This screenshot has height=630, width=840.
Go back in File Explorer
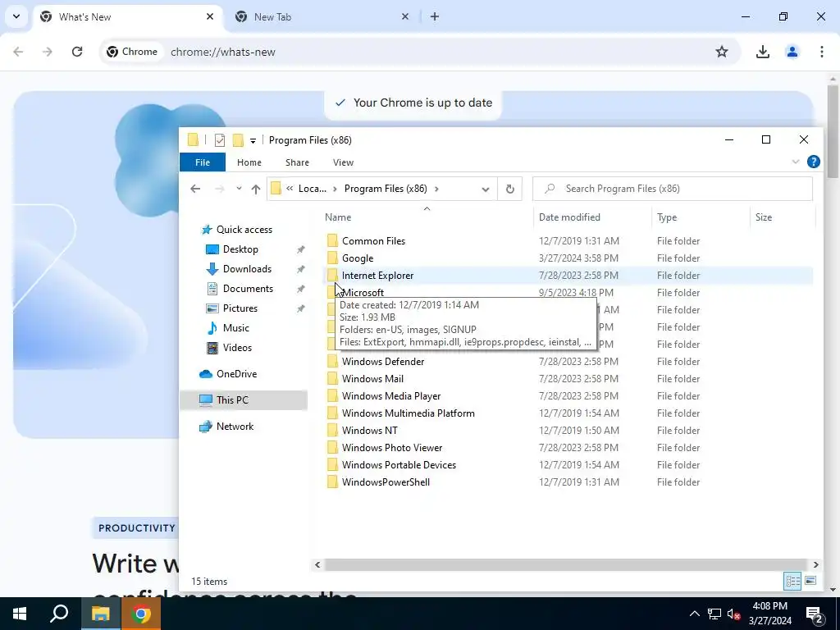coord(195,189)
